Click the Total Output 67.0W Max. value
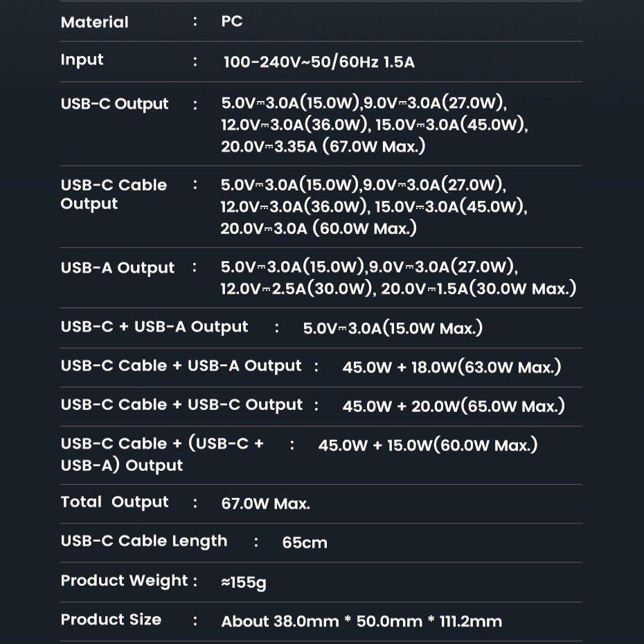644x644 pixels. point(265,504)
